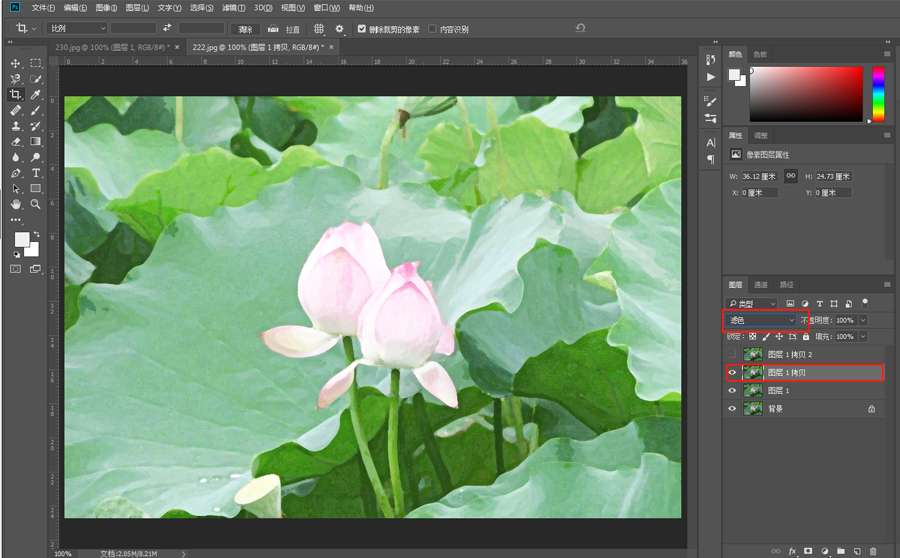Select the Eraser tool
This screenshot has width=900, height=558.
pos(15,141)
